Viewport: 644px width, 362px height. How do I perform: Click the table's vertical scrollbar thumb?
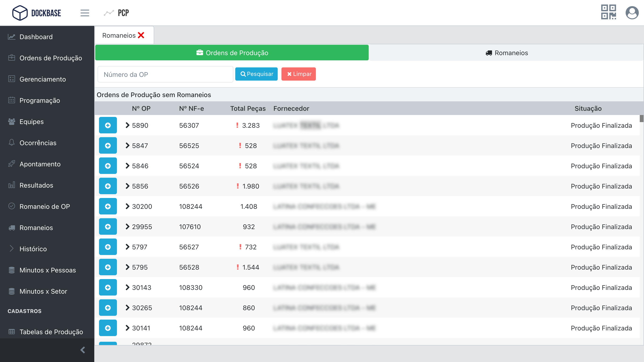641,119
